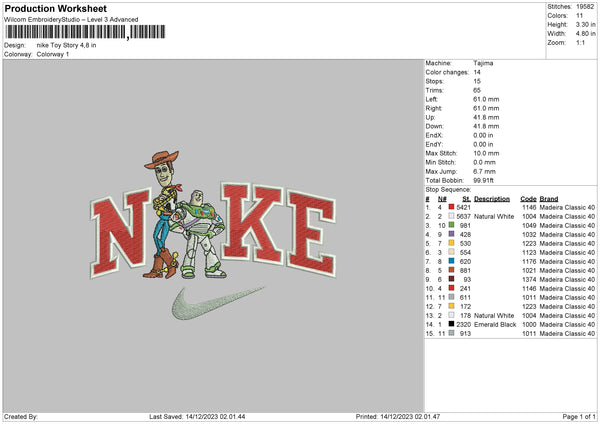
Task: Click the N# column header
Action: [x=442, y=199]
